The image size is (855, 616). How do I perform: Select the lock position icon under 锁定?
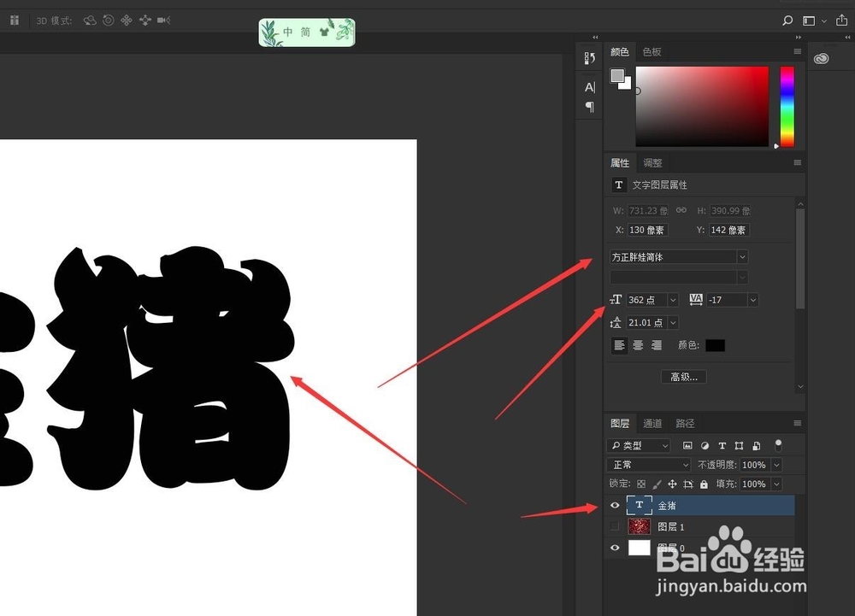point(672,484)
